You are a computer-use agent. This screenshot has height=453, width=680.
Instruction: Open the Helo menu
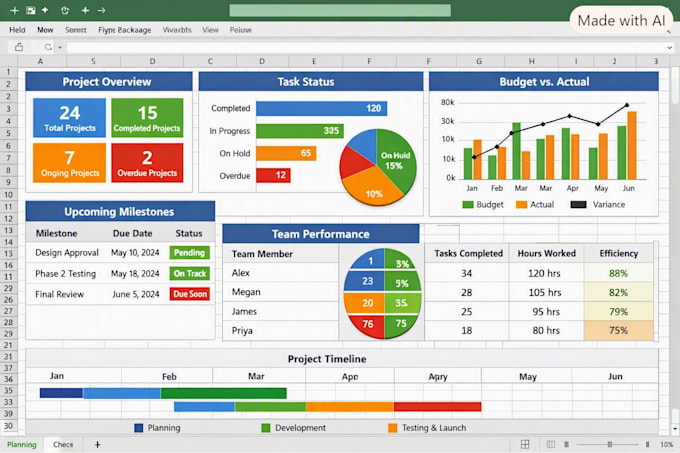click(x=17, y=30)
